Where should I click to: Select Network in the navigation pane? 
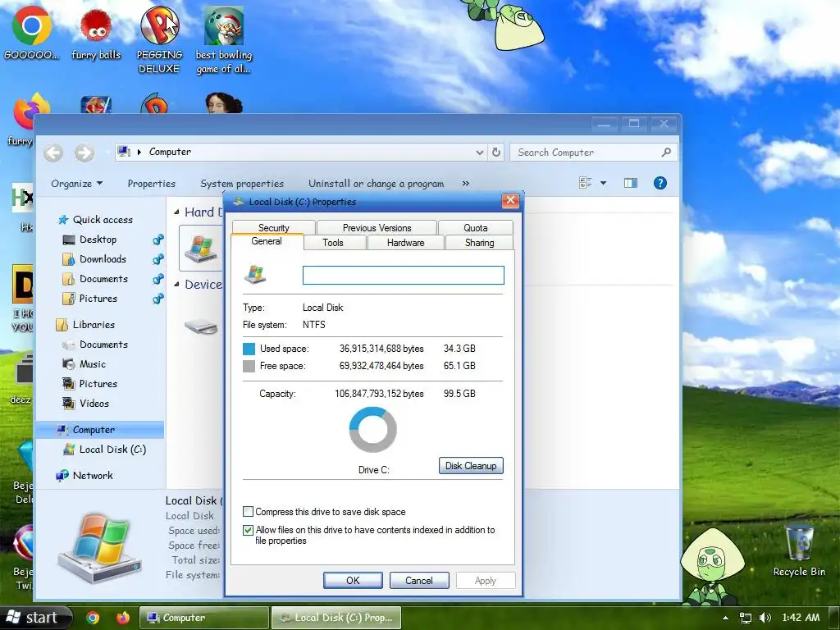tap(93, 476)
